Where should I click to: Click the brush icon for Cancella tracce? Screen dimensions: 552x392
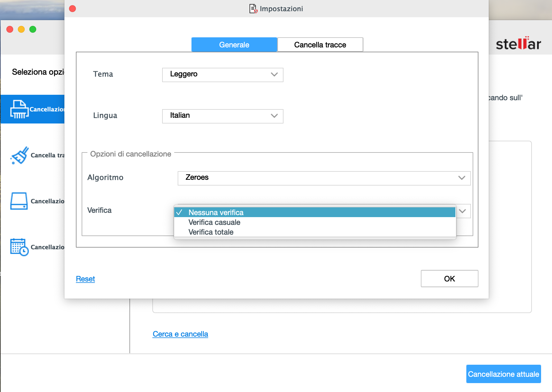click(20, 155)
